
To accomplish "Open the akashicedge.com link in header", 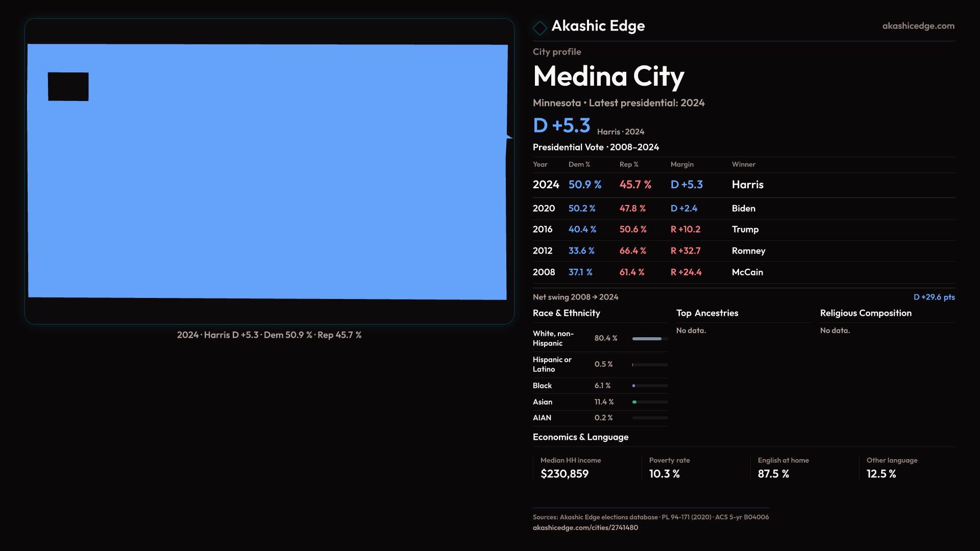I will [918, 26].
